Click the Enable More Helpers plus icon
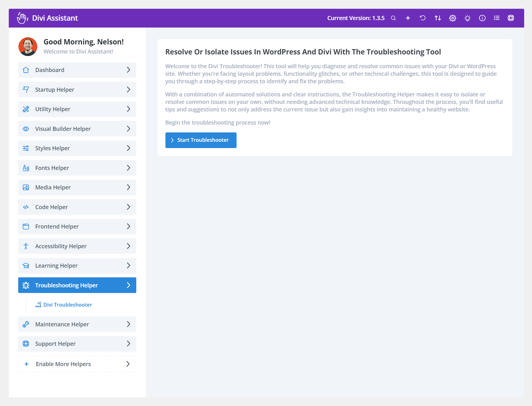532x406 pixels. pos(27,364)
